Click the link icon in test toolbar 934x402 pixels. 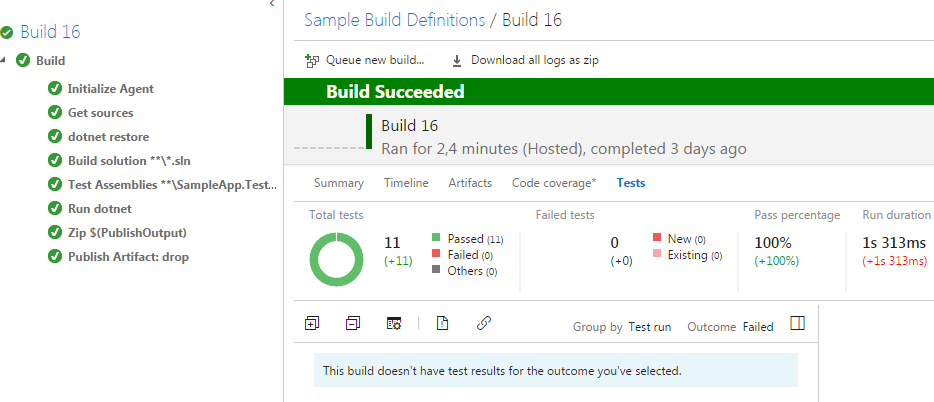484,323
